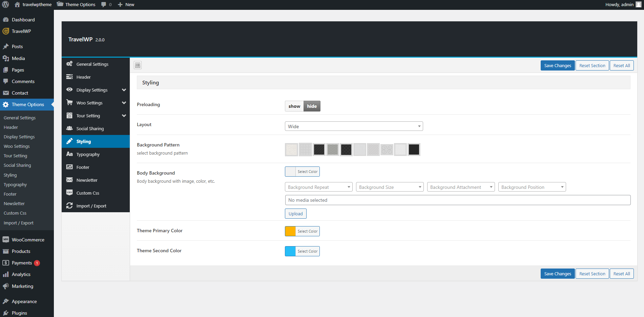The image size is (644, 317).
Task: Open the Background Repeat dropdown
Action: pos(318,187)
